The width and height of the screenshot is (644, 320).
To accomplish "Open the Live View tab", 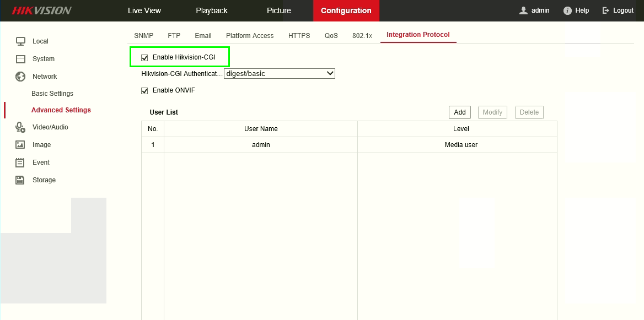I will (x=144, y=10).
